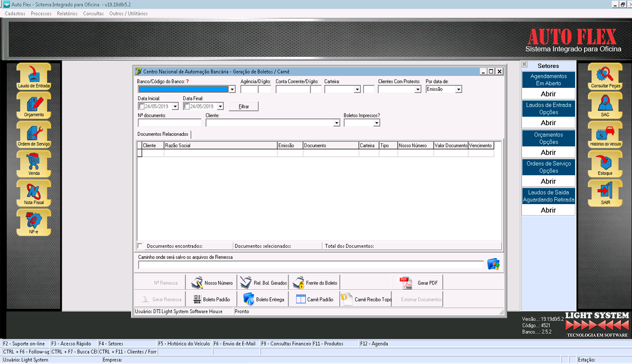The image size is (632, 364).
Task: Open the Nota Fiscal icon
Action: click(x=34, y=193)
